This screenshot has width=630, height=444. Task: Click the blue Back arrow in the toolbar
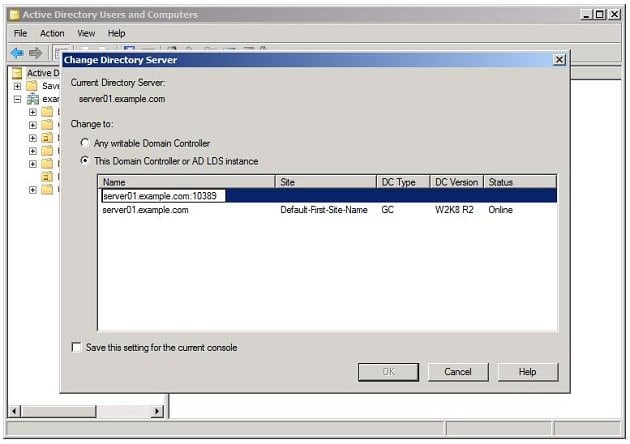point(17,53)
